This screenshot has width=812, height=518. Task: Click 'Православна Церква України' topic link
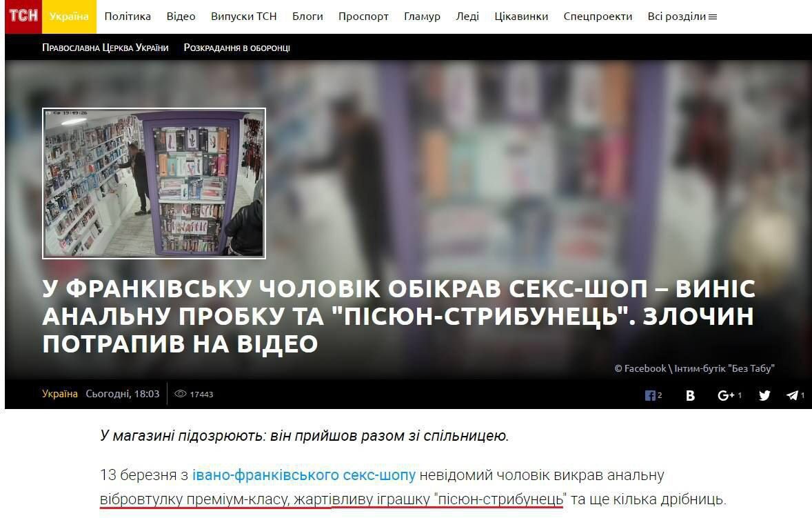click(x=105, y=48)
